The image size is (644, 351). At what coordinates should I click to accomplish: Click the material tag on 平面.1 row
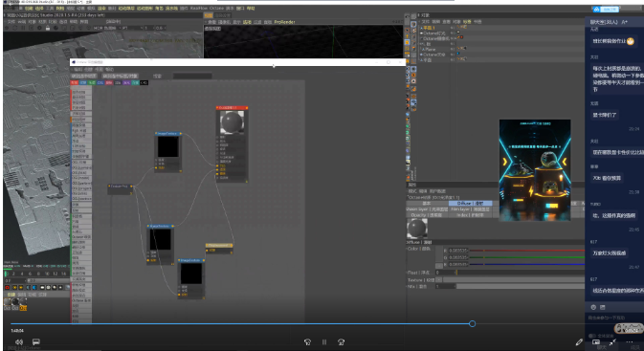coord(464,27)
